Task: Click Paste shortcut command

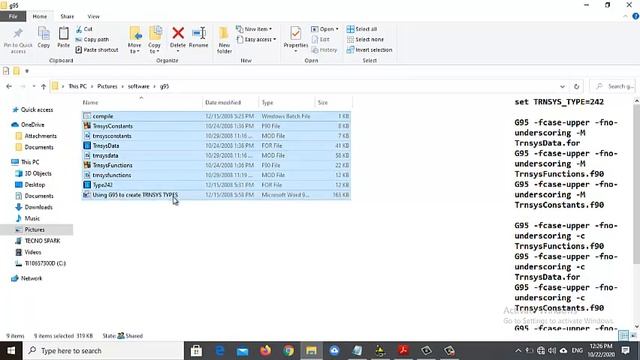Action: [97, 50]
